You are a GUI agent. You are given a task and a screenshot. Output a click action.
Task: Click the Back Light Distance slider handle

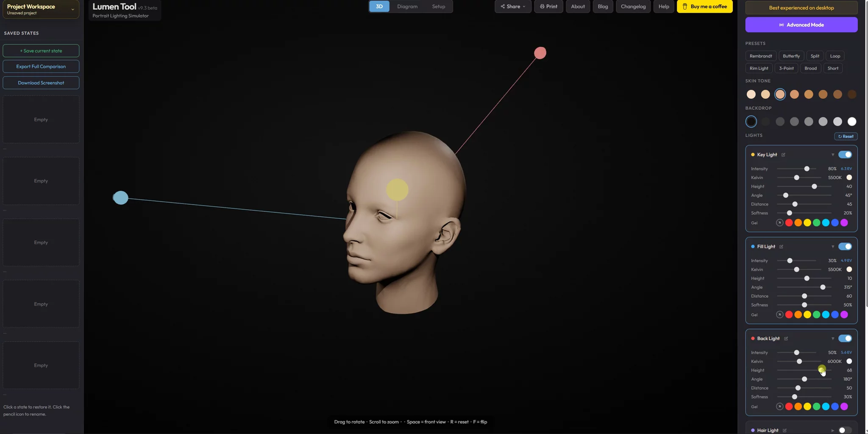point(798,388)
